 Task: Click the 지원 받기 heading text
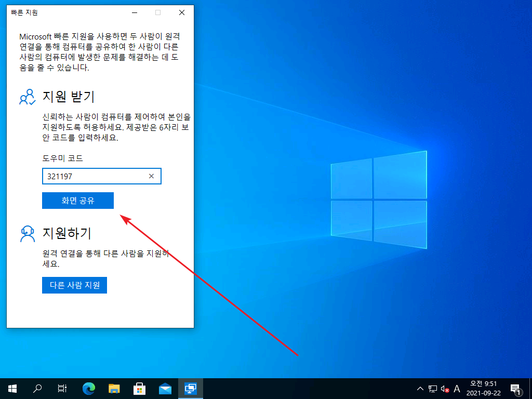coord(68,97)
